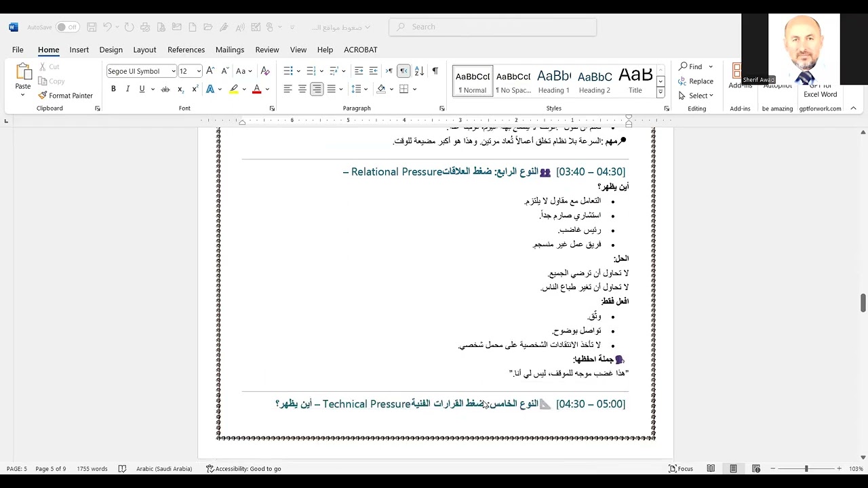The image size is (868, 488).
Task: Click the Numbering list icon
Action: pyautogui.click(x=311, y=71)
